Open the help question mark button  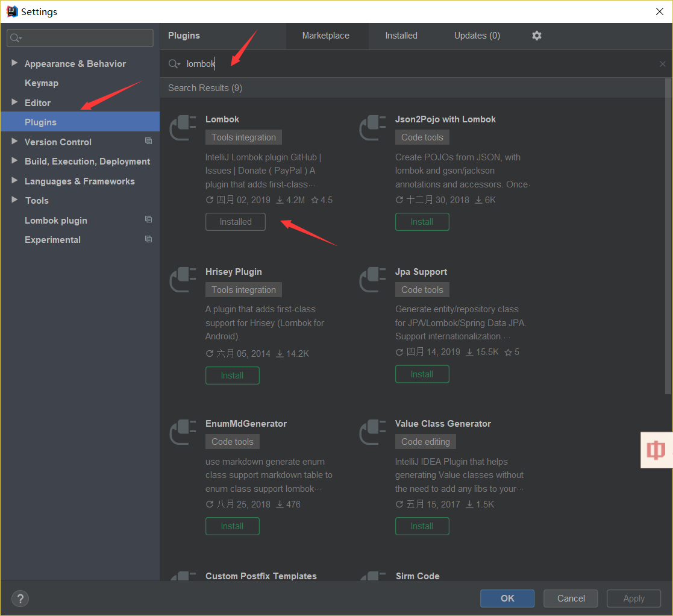[20, 599]
